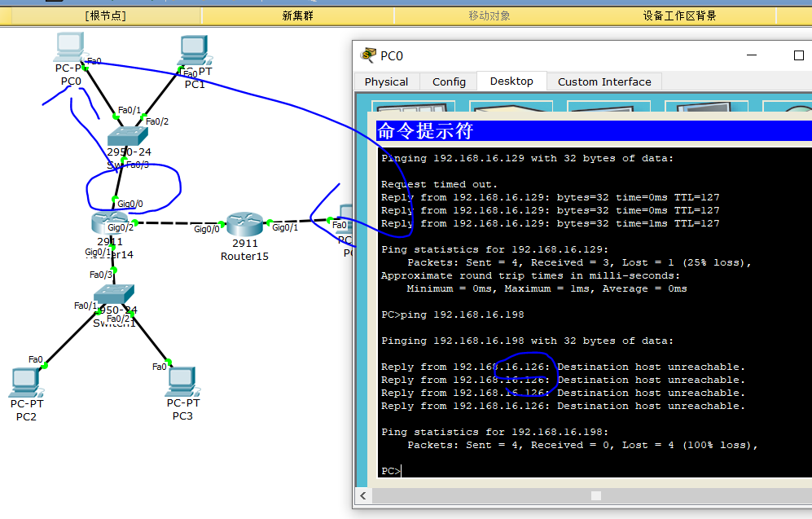Click 'Ping statistics for 192.168.16.129:' line
The height and width of the screenshot is (519, 812).
[x=494, y=249]
